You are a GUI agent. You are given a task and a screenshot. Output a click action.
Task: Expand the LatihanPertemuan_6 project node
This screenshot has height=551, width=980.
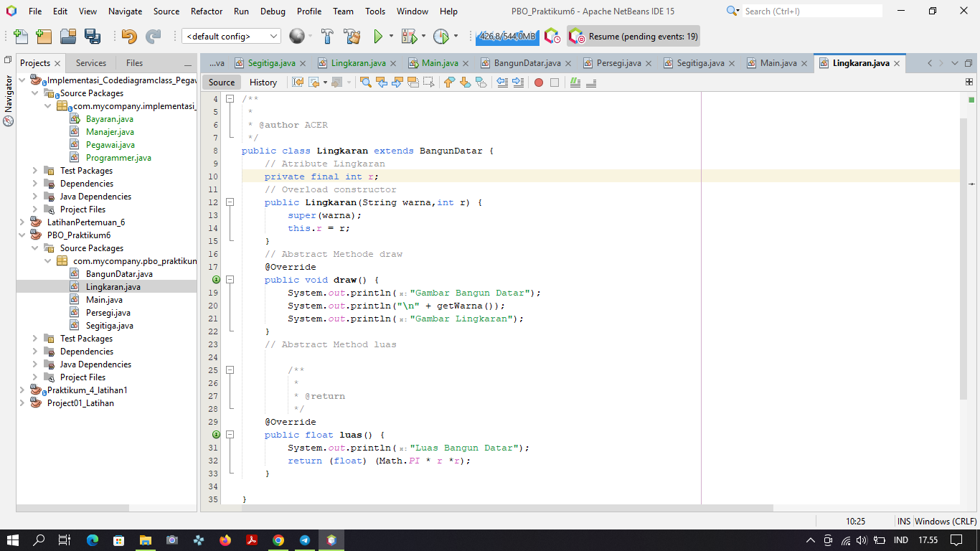coord(22,222)
